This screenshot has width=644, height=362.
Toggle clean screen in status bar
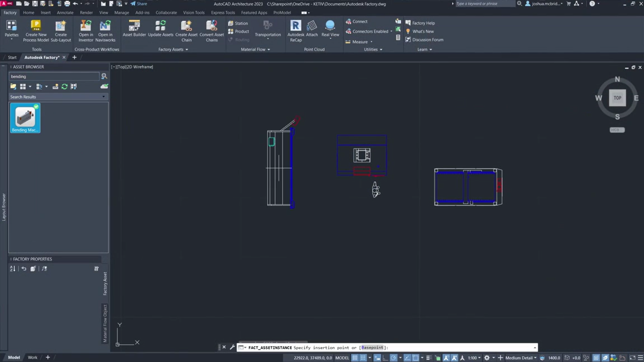(x=632, y=358)
